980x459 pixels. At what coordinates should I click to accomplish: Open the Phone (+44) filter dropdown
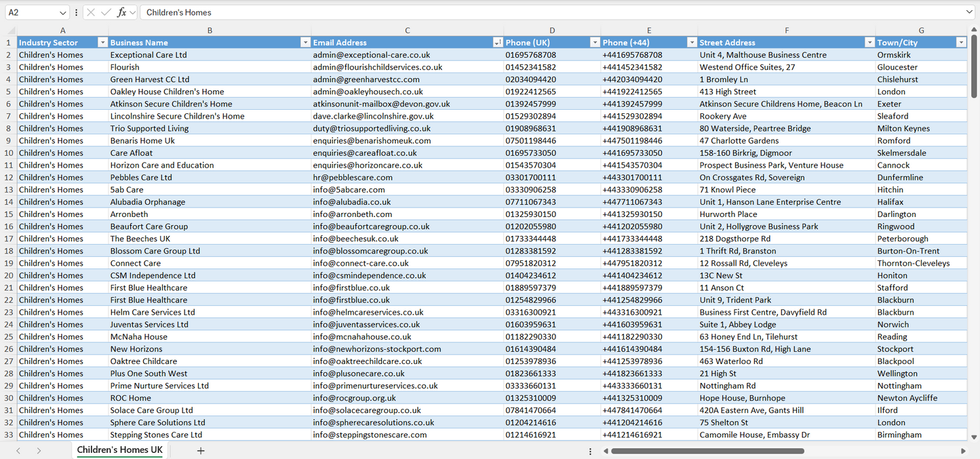pos(692,42)
